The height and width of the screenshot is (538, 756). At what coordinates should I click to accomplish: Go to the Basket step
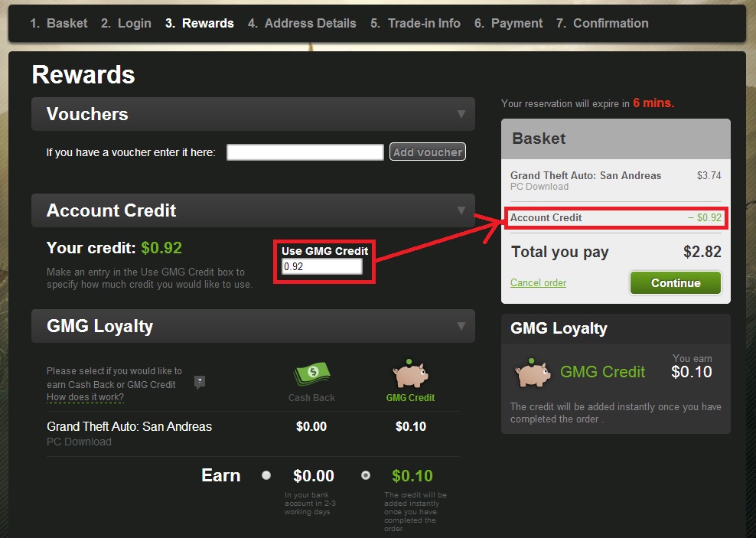[x=58, y=23]
